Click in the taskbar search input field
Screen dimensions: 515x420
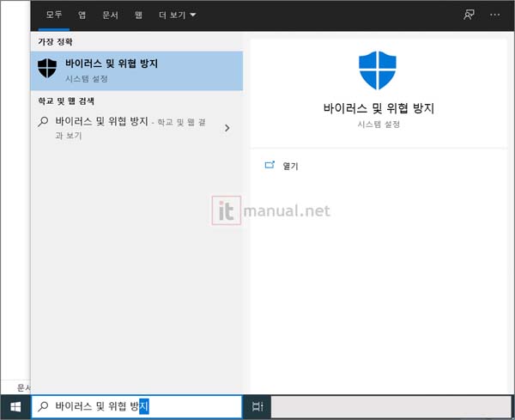tap(136, 406)
